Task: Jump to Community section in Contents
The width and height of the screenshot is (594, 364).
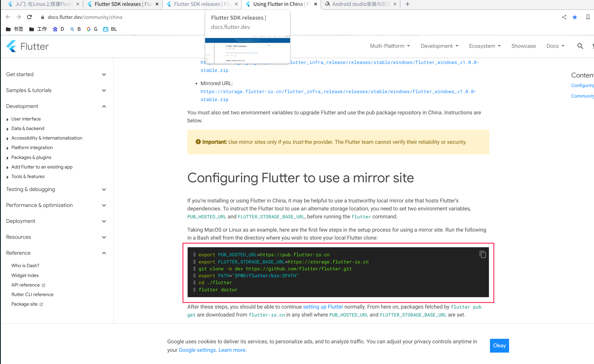Action: pos(582,96)
